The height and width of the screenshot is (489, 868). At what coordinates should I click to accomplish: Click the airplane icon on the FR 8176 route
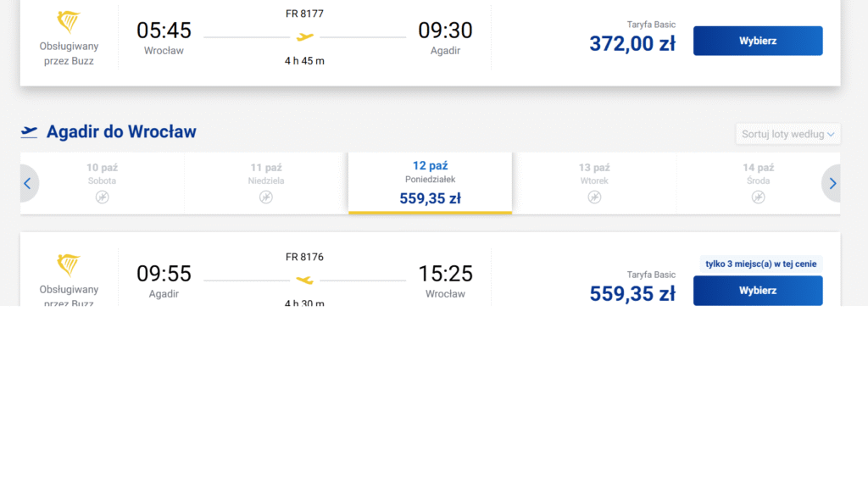(305, 280)
